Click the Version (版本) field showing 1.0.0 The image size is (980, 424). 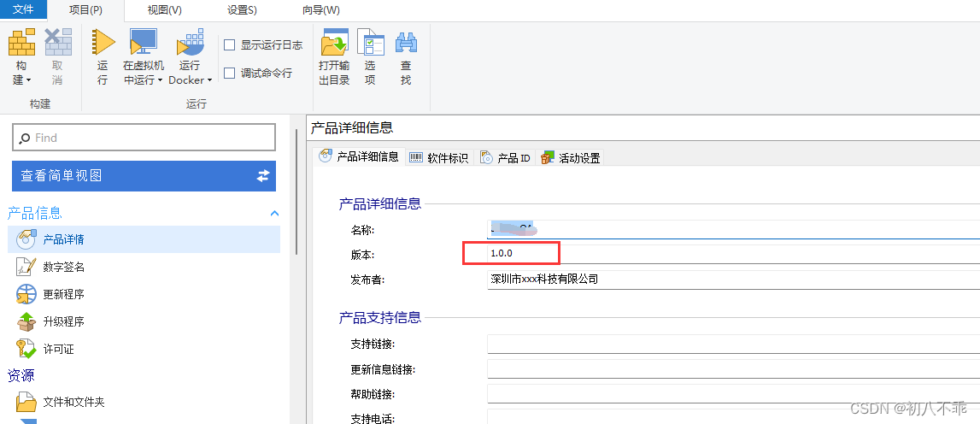(x=733, y=254)
